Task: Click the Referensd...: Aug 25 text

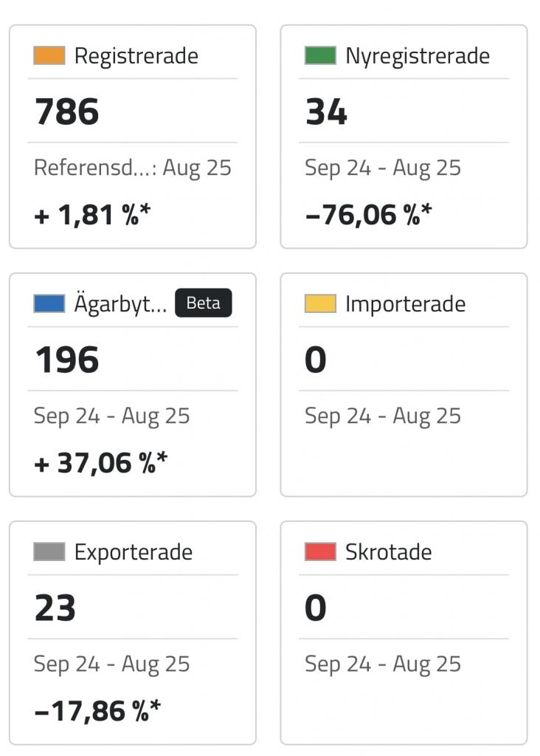Action: [133, 168]
